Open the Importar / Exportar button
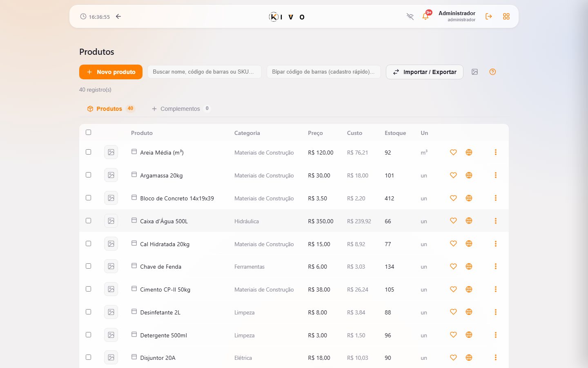The height and width of the screenshot is (368, 588). click(425, 72)
